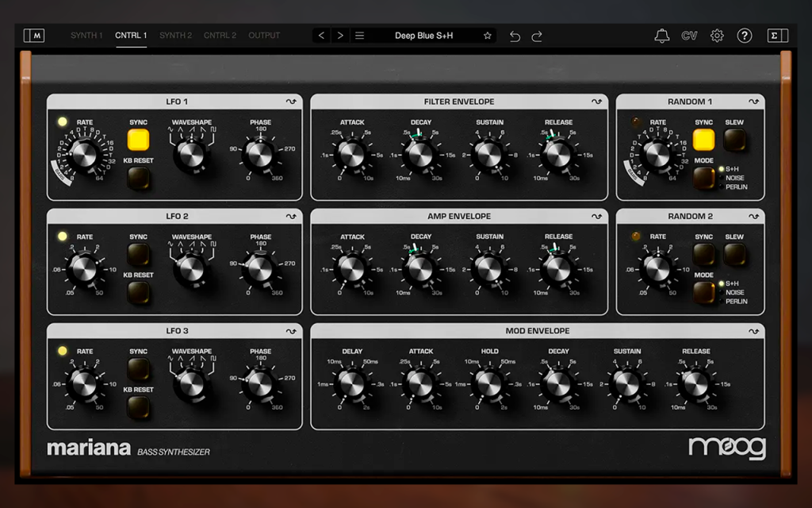Click LFO 3 modulation assign icon
The width and height of the screenshot is (812, 508).
point(291,331)
